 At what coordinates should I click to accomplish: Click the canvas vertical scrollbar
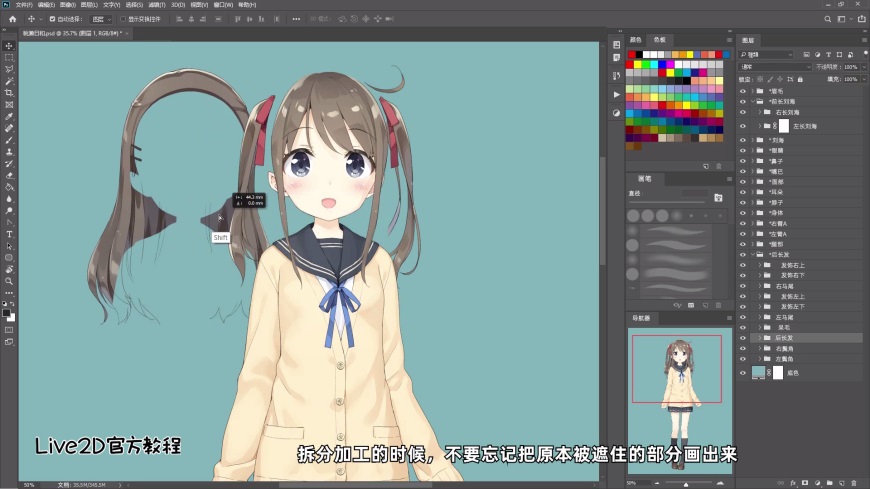coord(603,211)
